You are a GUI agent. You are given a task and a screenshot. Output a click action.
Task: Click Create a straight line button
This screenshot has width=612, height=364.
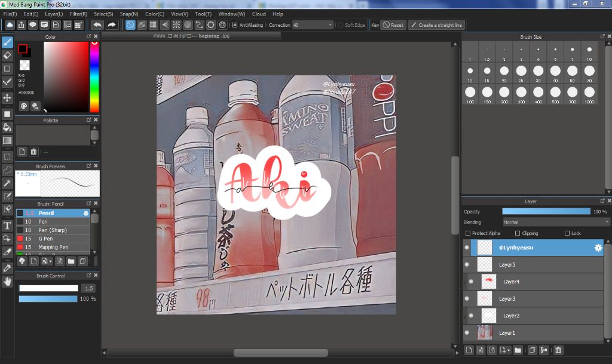tap(436, 25)
